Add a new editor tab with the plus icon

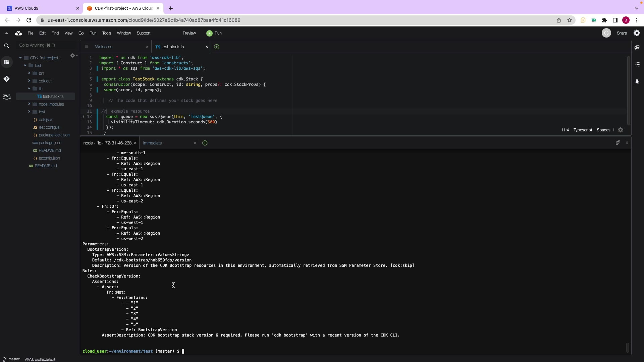pyautogui.click(x=217, y=47)
